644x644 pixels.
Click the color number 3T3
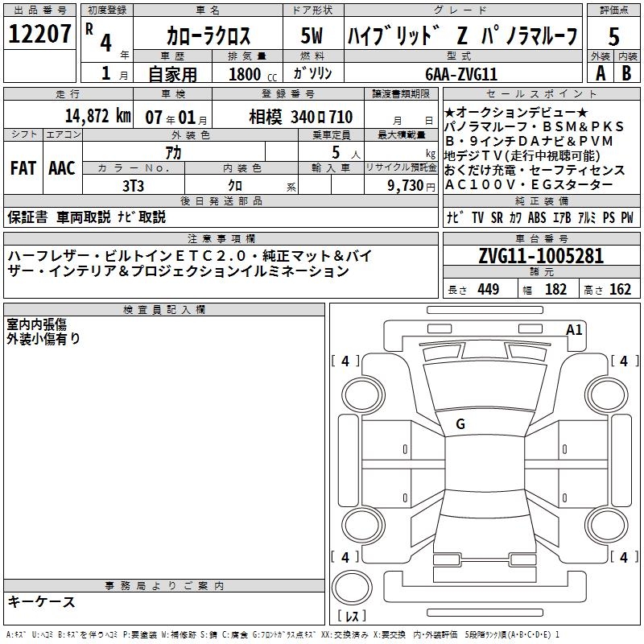133,184
